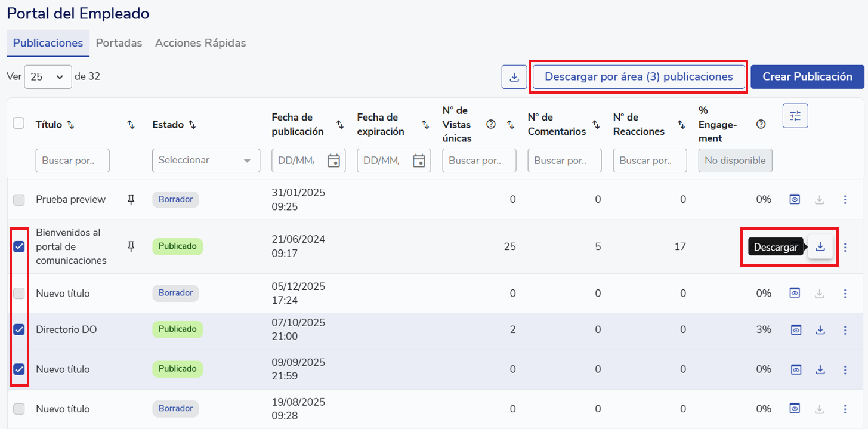Click the Crear Publicación button
The image size is (868, 429).
(x=807, y=77)
